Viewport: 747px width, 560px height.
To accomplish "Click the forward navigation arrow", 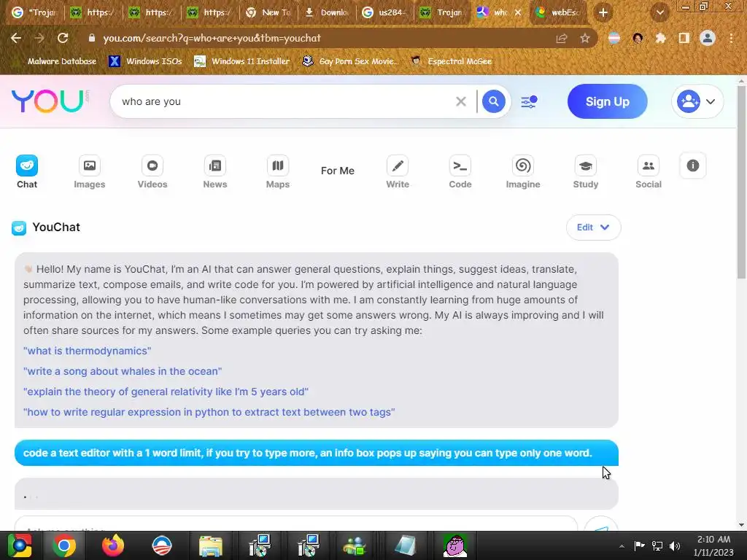I will click(x=39, y=38).
